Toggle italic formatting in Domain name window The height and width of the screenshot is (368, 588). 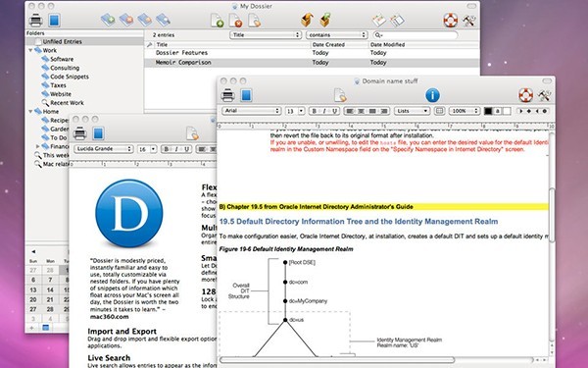[x=324, y=111]
